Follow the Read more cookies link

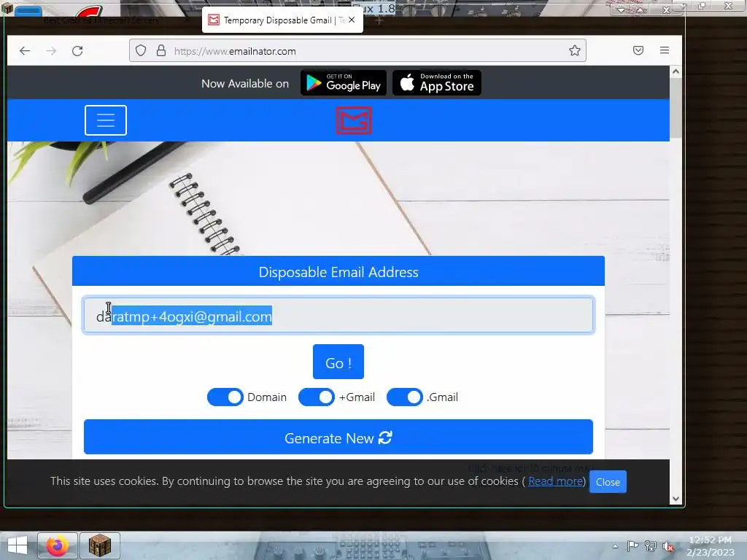[555, 481]
